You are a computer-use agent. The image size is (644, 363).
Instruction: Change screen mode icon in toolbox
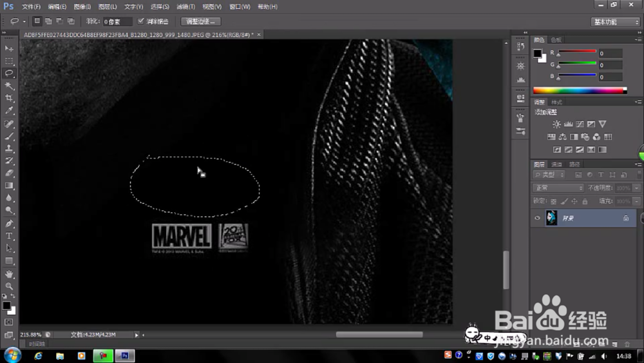8,335
